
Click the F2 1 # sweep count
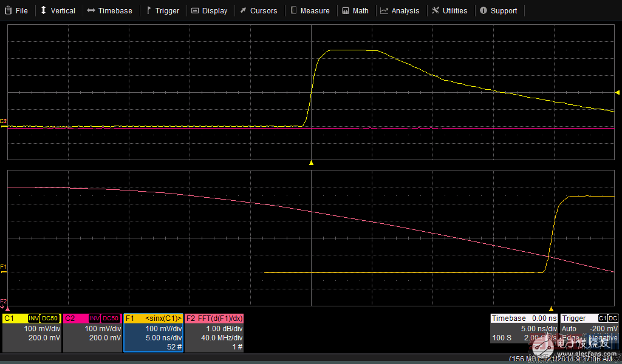238,347
